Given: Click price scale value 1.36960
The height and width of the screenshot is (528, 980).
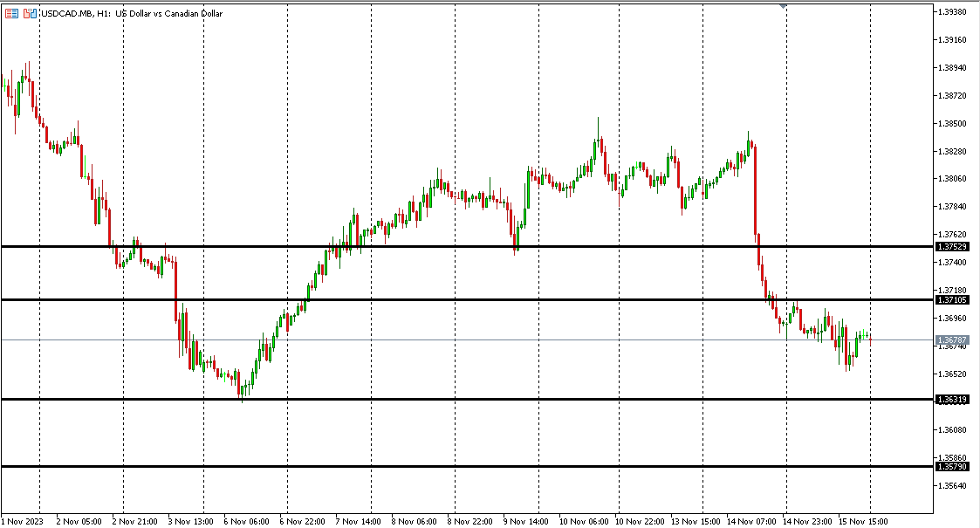Looking at the screenshot, I should coord(952,318).
